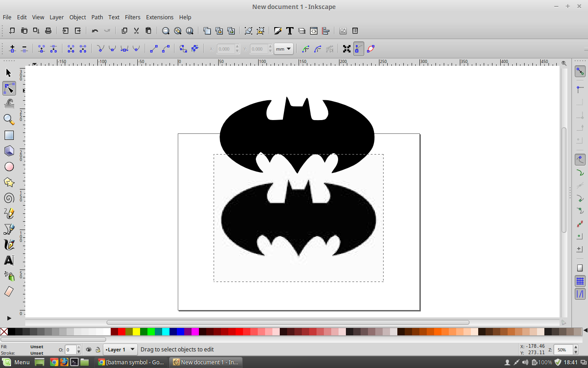Open Fill and Stroke dialog icon
The width and height of the screenshot is (588, 368).
click(277, 31)
